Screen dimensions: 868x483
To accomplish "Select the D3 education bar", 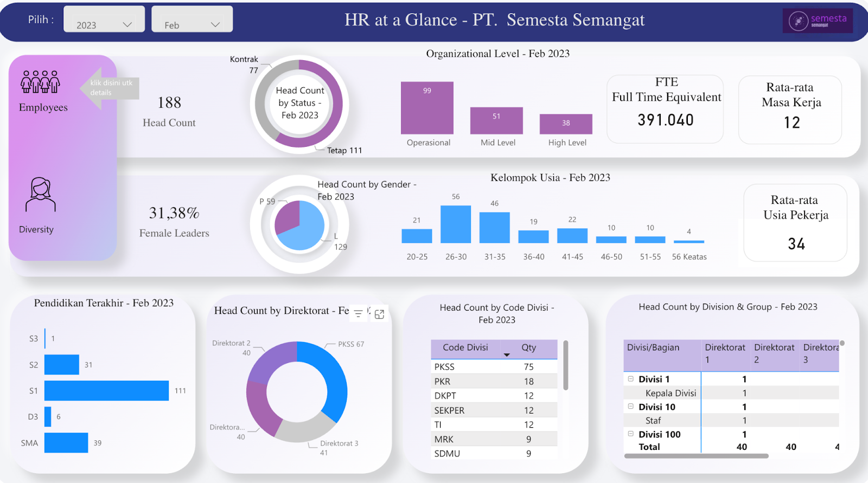I will tap(48, 417).
